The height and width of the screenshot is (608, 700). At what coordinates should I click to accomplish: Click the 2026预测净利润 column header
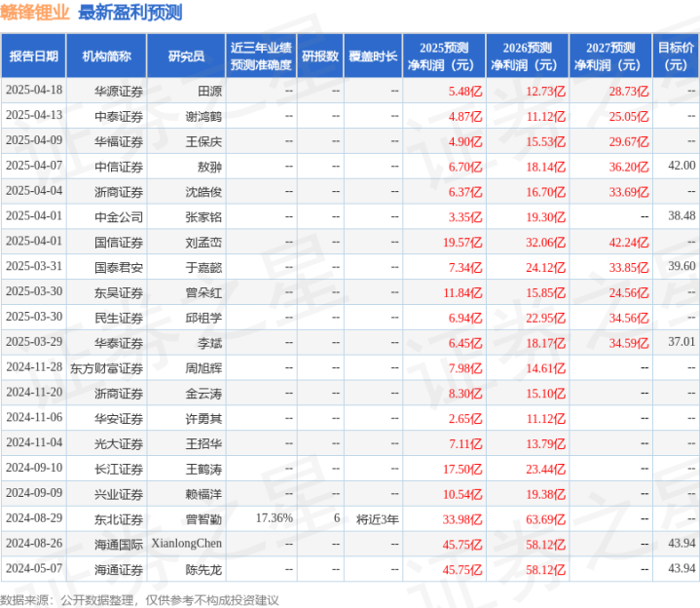[x=528, y=56]
